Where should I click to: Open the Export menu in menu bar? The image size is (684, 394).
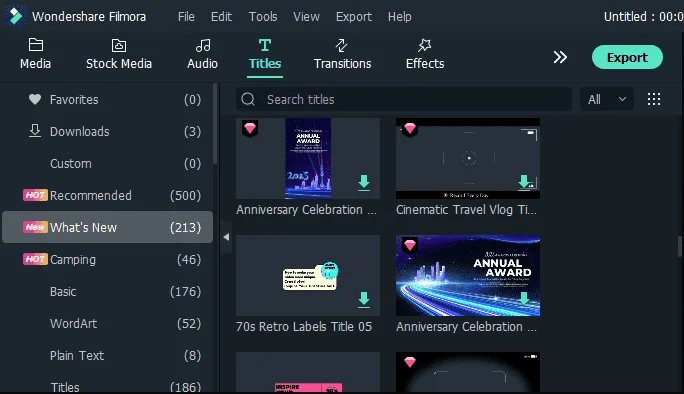354,17
